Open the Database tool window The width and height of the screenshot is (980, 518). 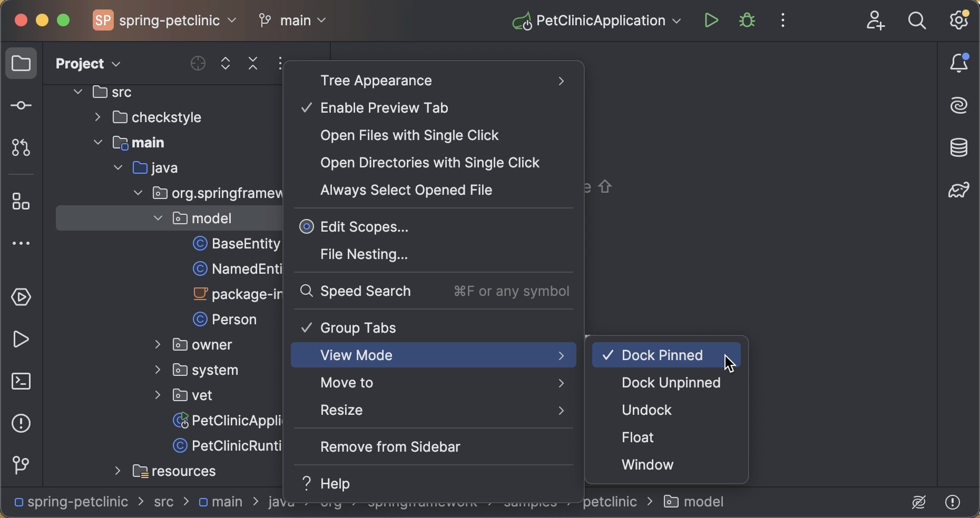960,148
